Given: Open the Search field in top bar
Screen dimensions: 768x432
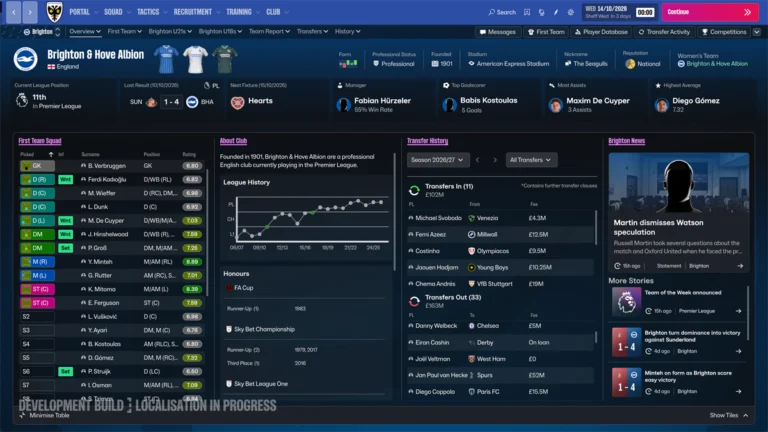Looking at the screenshot, I should click(x=502, y=12).
